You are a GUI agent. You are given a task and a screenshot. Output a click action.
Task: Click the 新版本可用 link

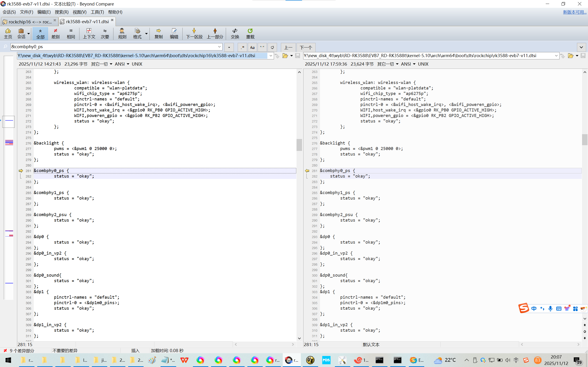[x=574, y=12]
